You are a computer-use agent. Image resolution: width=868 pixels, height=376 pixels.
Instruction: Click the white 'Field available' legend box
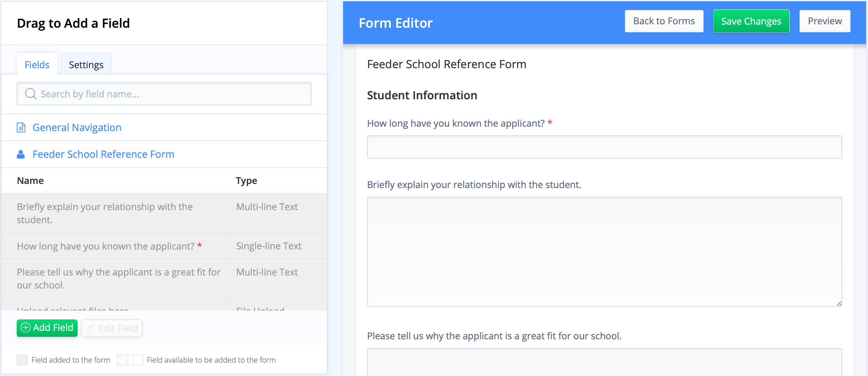click(138, 360)
